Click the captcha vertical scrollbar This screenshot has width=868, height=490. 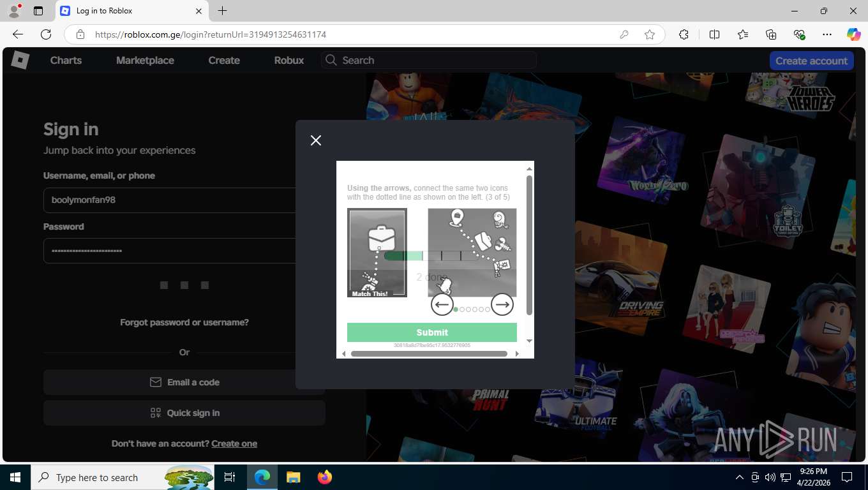point(529,245)
